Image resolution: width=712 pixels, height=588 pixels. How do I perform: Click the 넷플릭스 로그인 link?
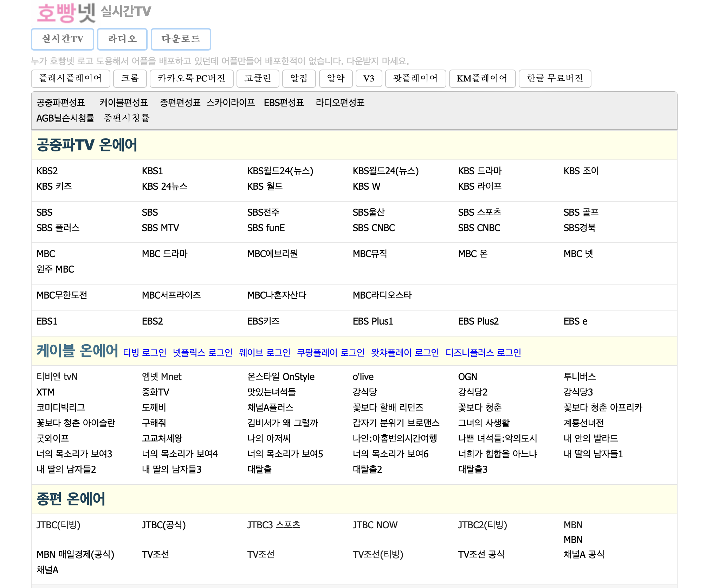[x=202, y=353]
